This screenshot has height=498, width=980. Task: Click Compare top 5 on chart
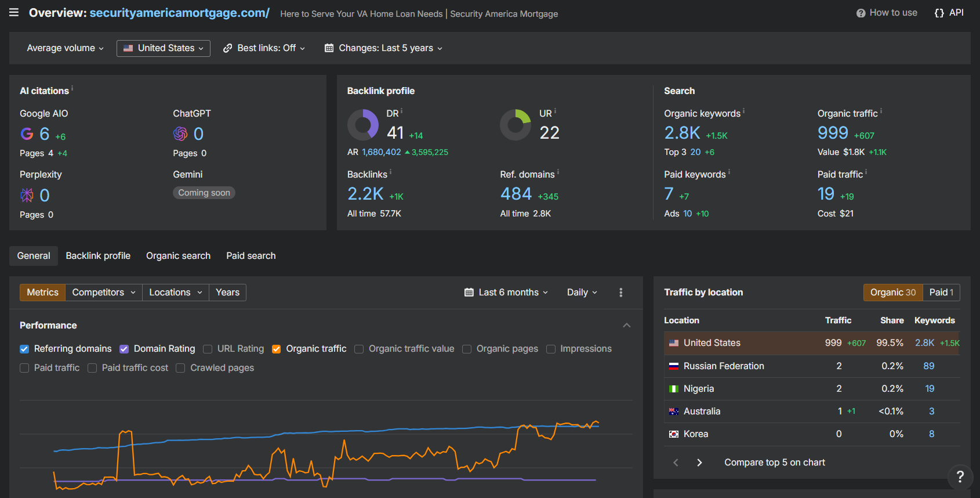tap(774, 463)
